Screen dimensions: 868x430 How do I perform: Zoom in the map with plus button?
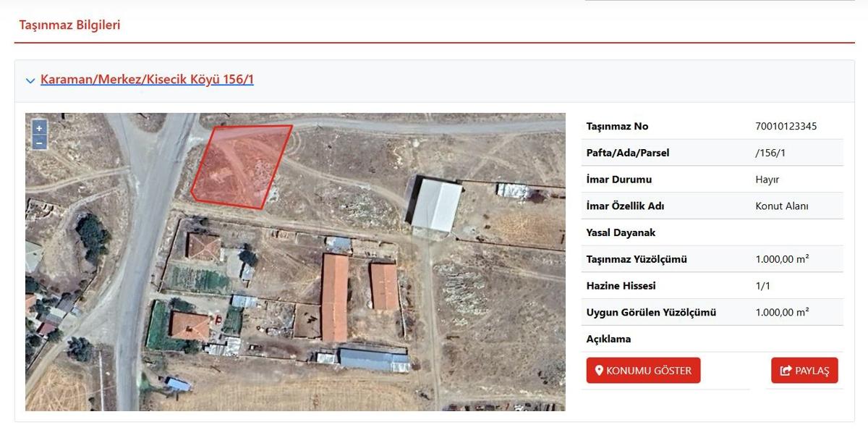coord(40,128)
